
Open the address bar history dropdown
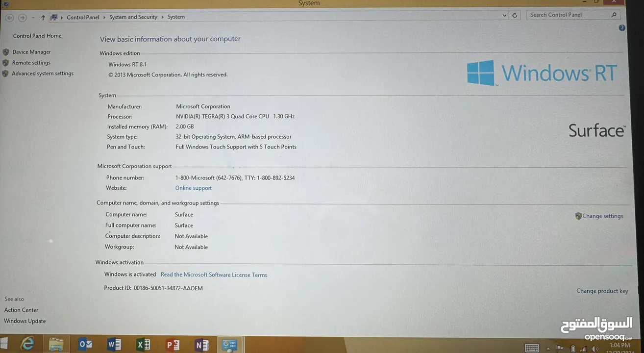pyautogui.click(x=505, y=15)
